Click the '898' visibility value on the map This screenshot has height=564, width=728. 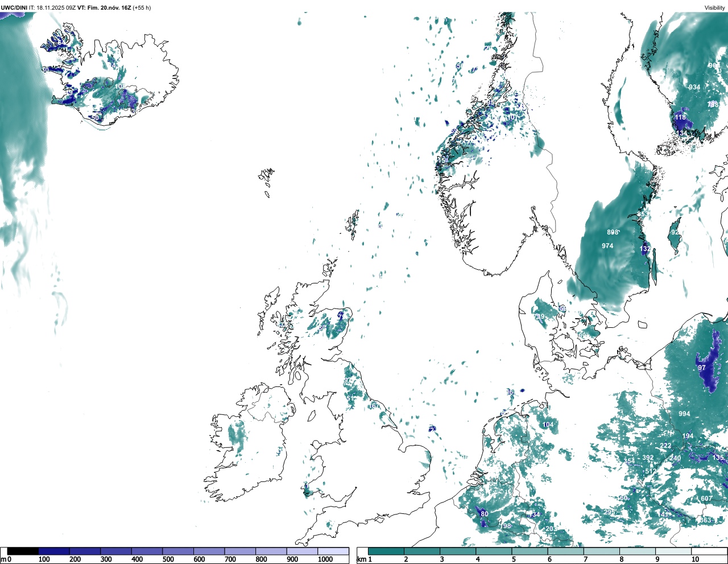(613, 232)
